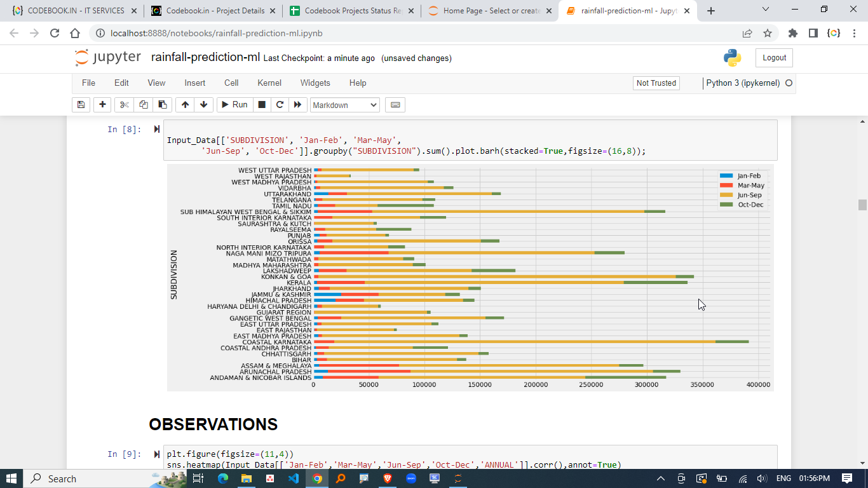868x488 pixels.
Task: Switch to Codebook Projects Status Report tab
Action: pos(351,11)
